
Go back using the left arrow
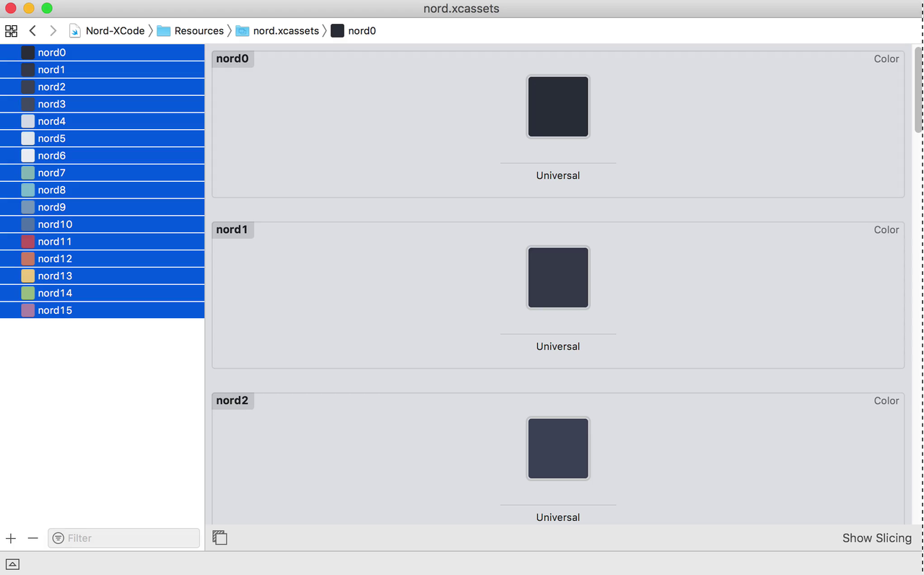point(32,31)
